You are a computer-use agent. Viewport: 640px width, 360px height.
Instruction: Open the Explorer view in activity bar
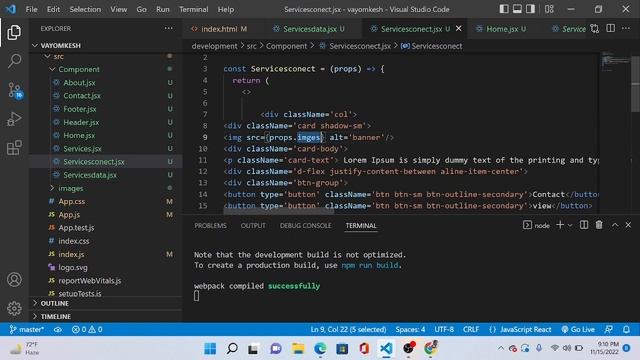point(14,32)
